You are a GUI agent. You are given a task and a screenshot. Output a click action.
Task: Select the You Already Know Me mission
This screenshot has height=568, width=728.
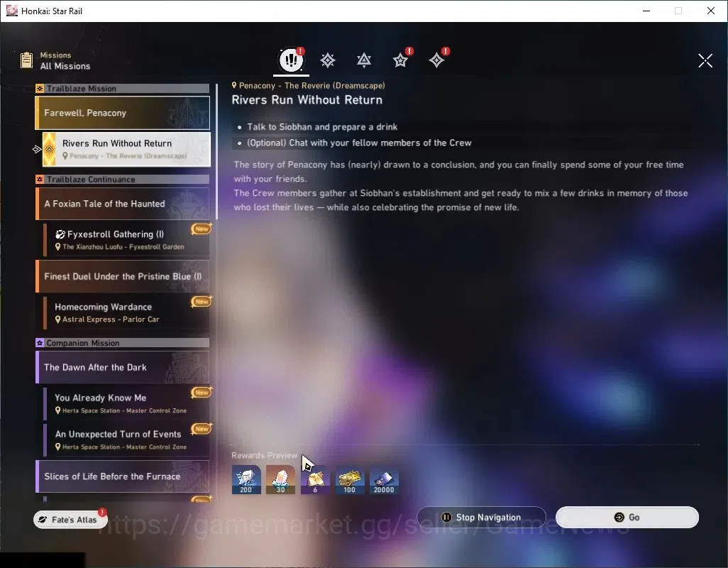126,403
